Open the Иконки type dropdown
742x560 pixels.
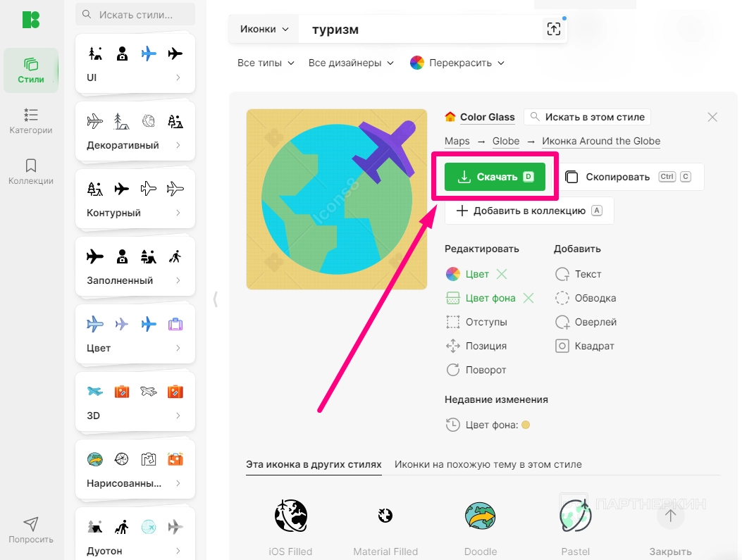pos(264,29)
